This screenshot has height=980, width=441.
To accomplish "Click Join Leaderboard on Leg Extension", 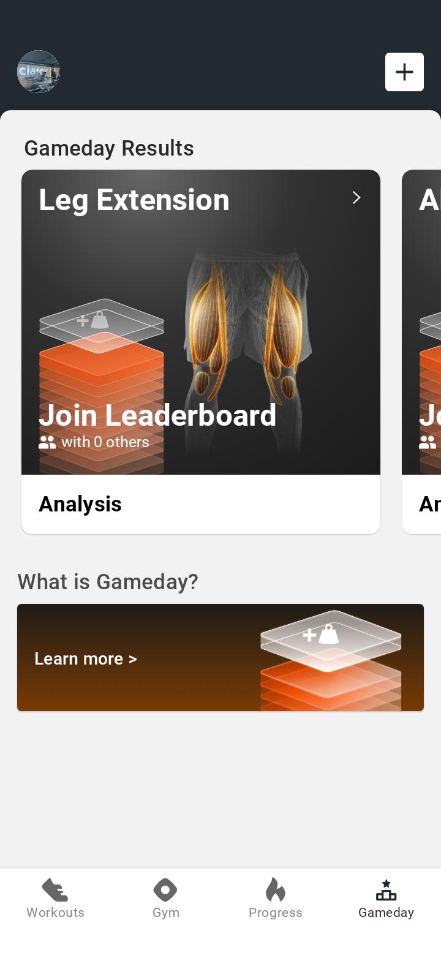I will (157, 415).
